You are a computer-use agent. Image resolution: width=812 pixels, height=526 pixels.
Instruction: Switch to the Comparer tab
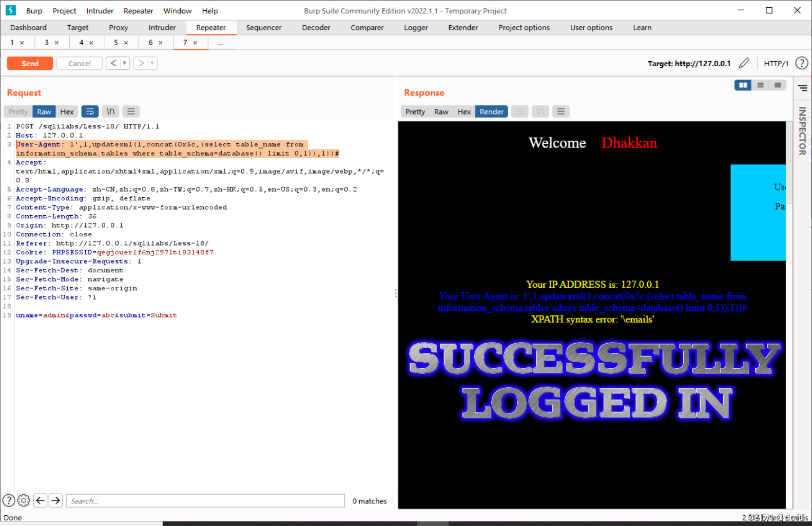coord(367,28)
